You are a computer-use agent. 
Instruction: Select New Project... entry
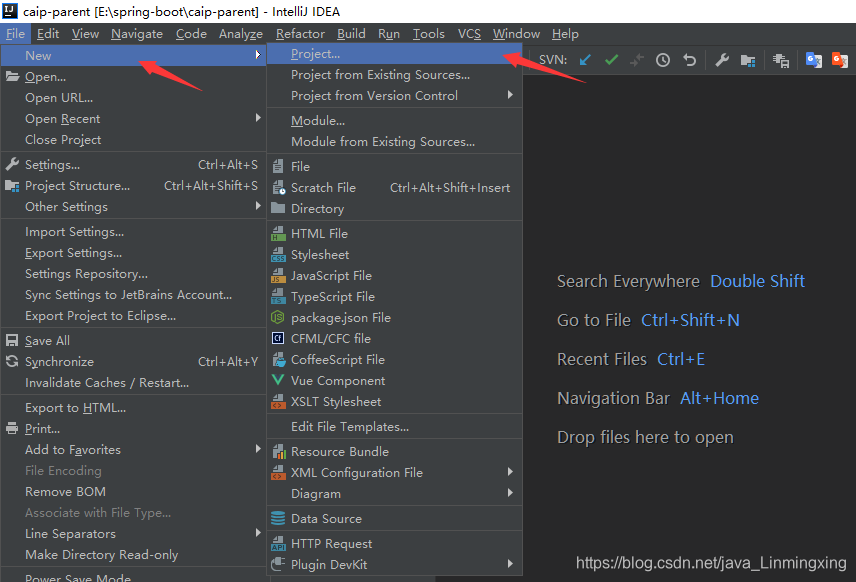[x=395, y=54]
